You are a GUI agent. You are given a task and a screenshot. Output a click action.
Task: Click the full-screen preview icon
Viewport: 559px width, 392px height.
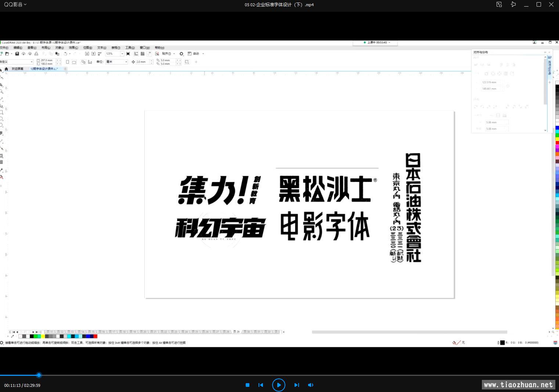pyautogui.click(x=128, y=54)
